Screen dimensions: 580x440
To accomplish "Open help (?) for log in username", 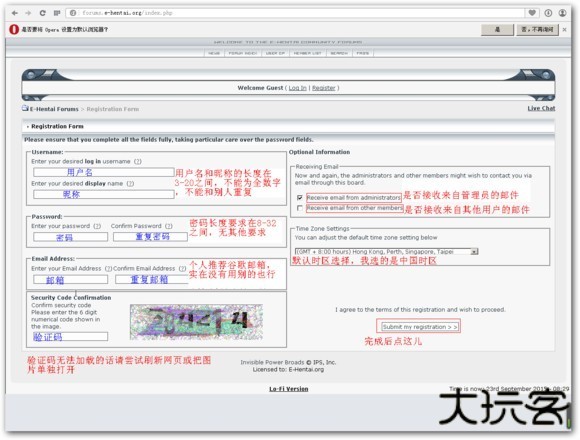I will [x=138, y=162].
